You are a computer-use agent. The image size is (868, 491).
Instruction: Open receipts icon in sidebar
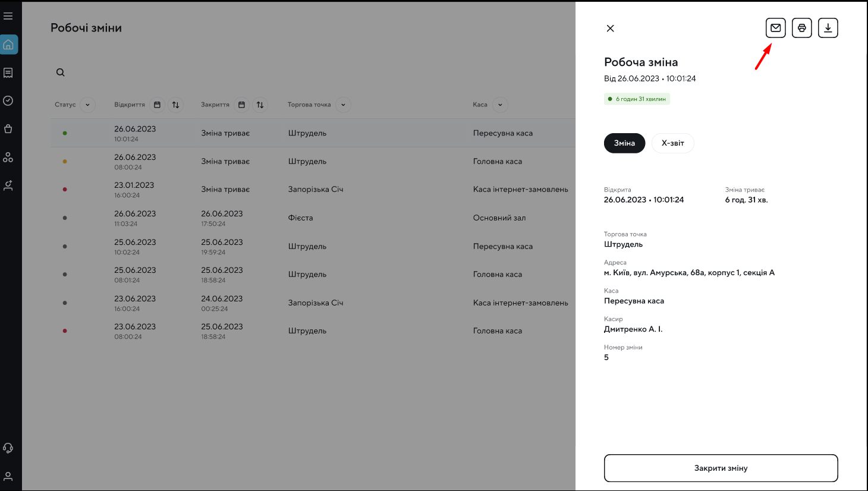pyautogui.click(x=8, y=73)
